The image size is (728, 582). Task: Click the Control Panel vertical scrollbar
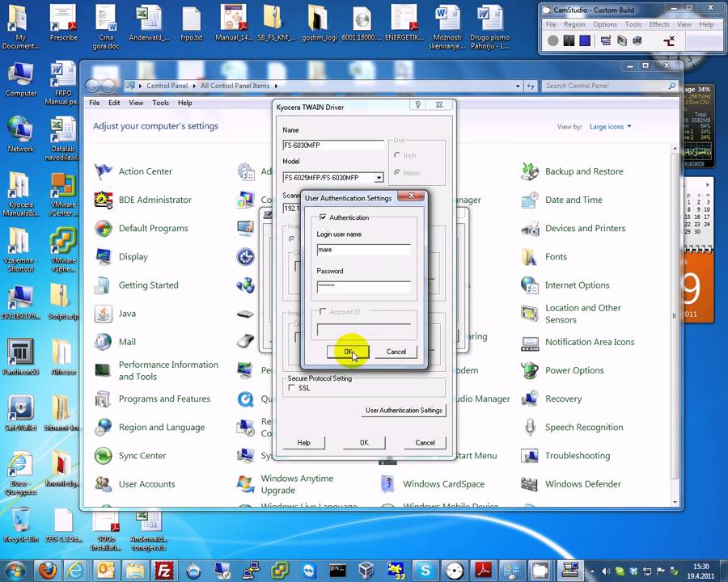click(x=675, y=325)
